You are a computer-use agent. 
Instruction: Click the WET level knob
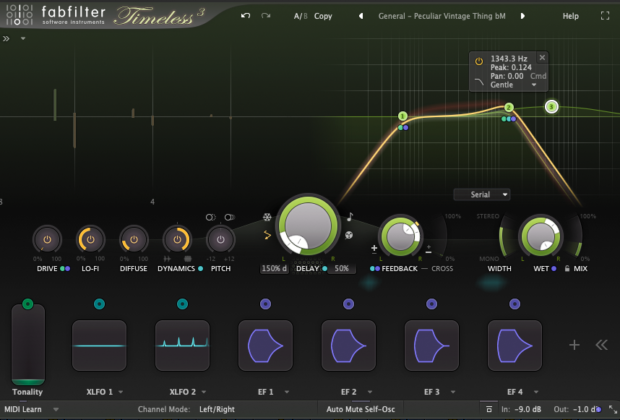(x=541, y=236)
